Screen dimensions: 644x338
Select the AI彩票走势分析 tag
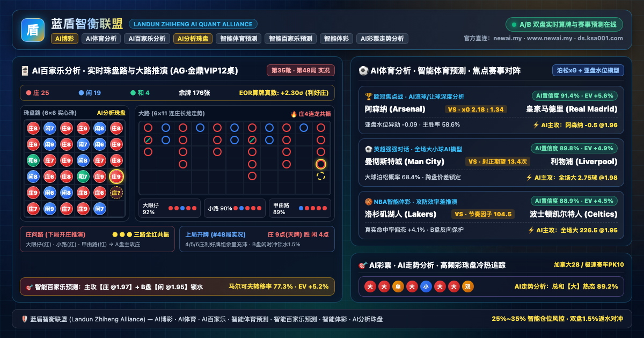382,39
